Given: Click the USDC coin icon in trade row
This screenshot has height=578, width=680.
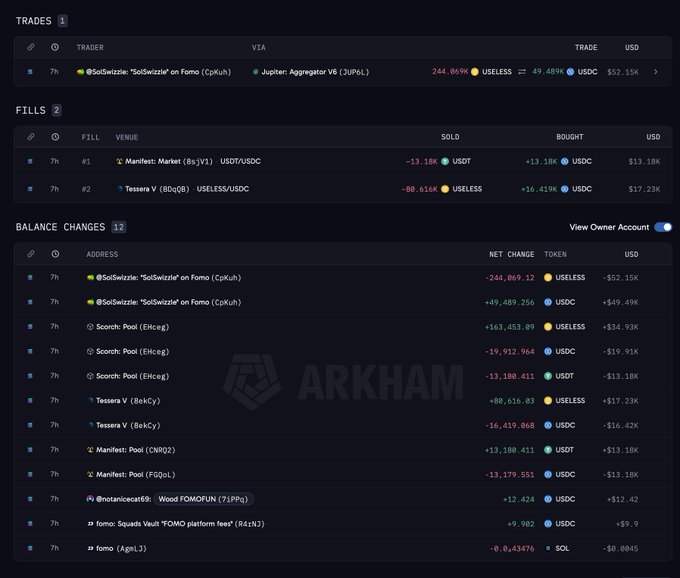Looking at the screenshot, I should point(570,72).
